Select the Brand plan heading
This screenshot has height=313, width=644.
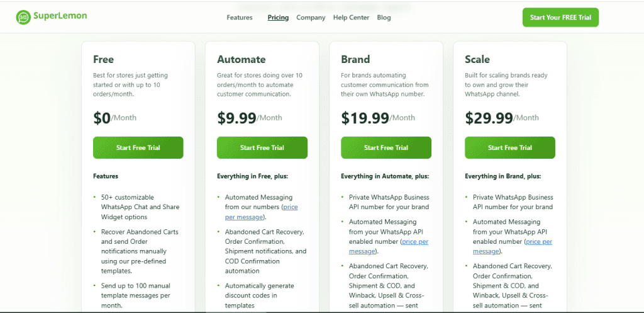pyautogui.click(x=355, y=60)
